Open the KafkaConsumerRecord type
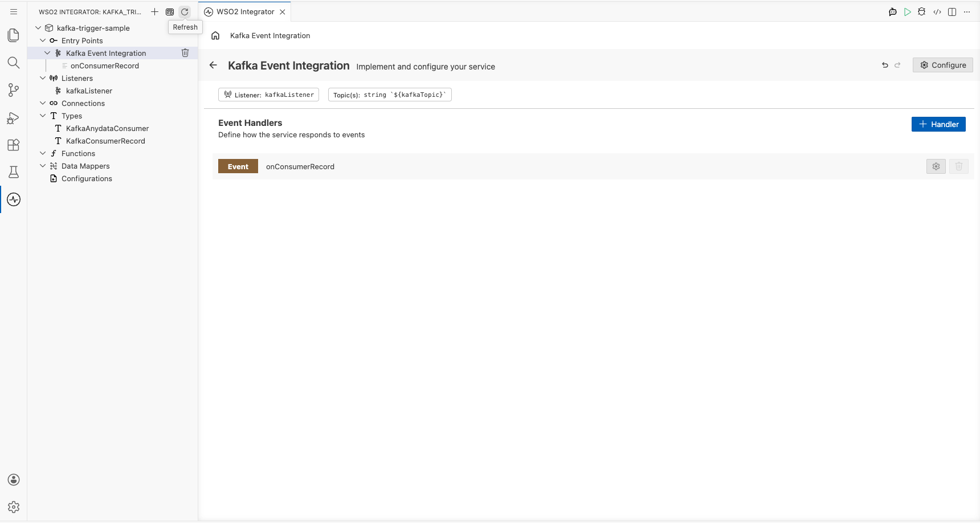The width and height of the screenshot is (980, 523). (x=105, y=141)
